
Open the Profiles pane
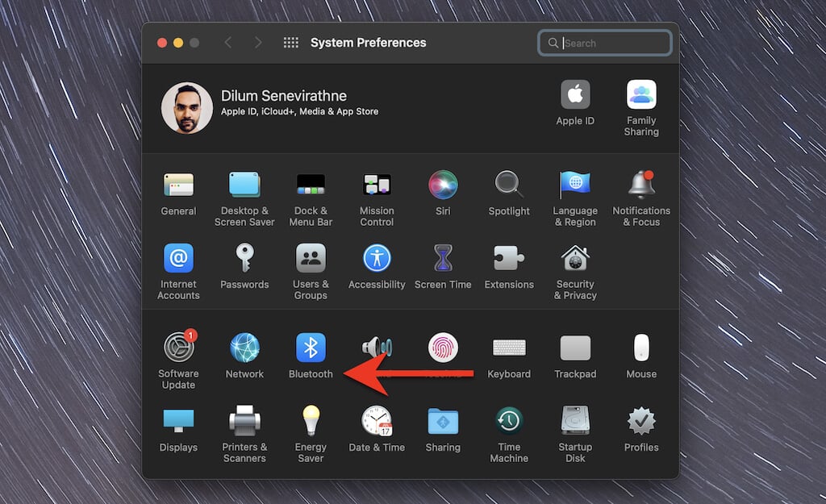point(641,421)
